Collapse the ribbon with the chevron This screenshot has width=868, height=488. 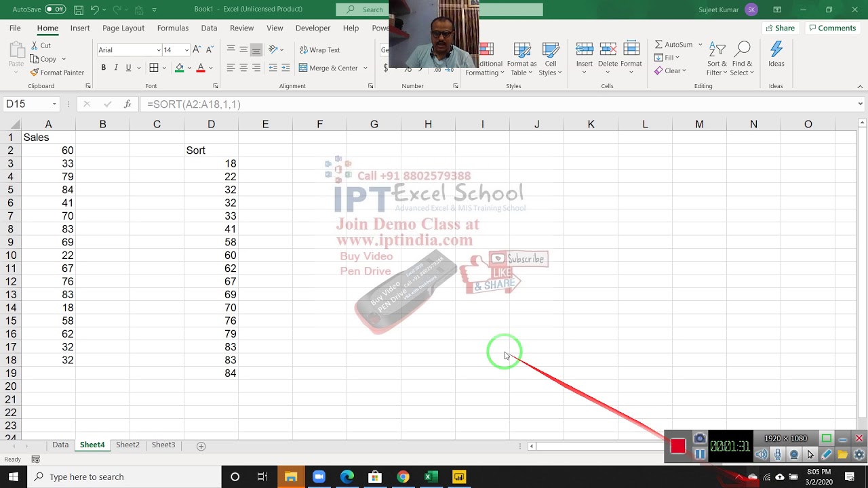tap(861, 86)
